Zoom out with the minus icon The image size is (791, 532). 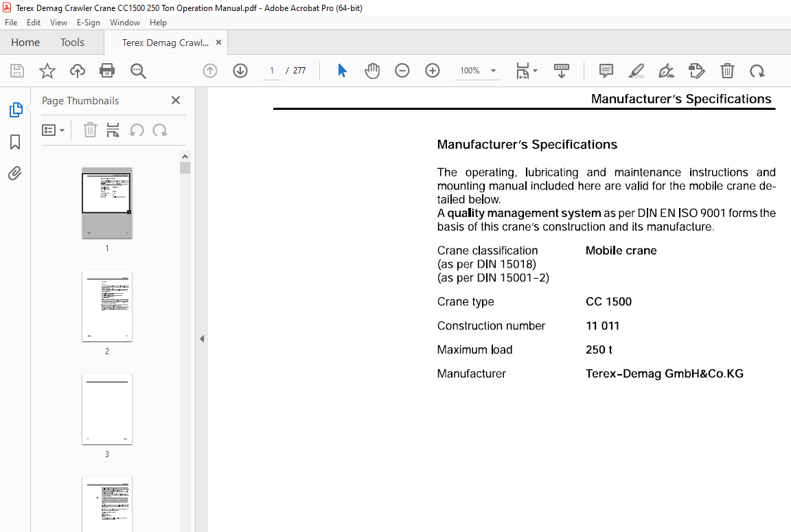(x=402, y=71)
